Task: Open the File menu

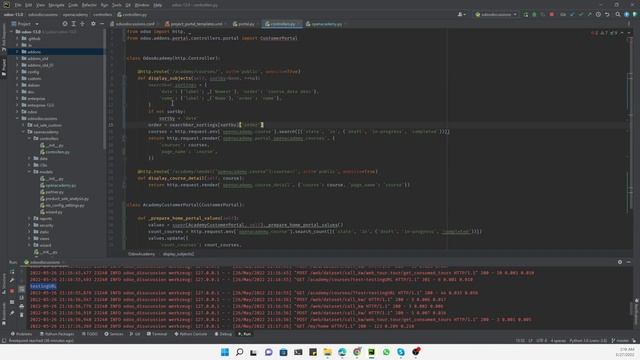Action: 18,5
